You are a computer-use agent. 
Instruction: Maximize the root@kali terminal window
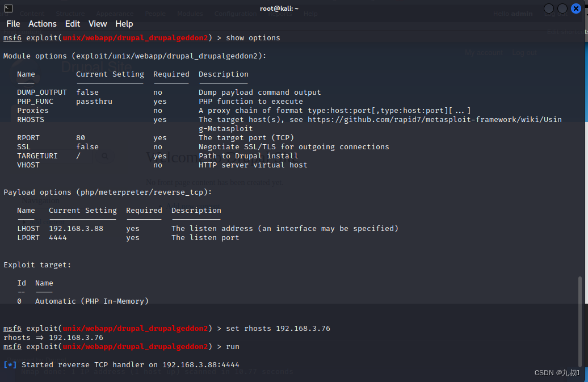[562, 9]
